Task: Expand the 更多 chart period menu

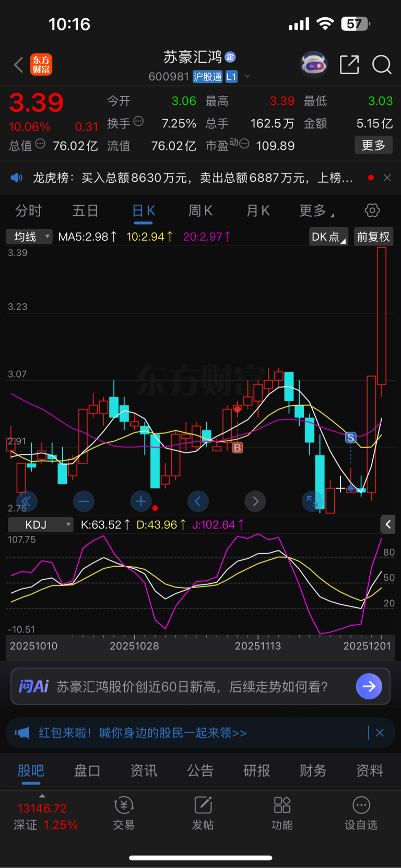Action: [x=316, y=210]
